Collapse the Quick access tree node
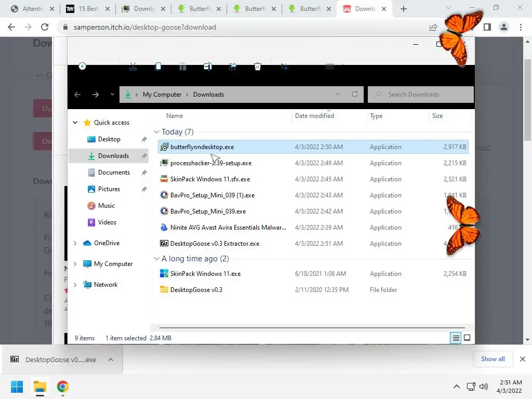This screenshot has width=532, height=399. 75,123
